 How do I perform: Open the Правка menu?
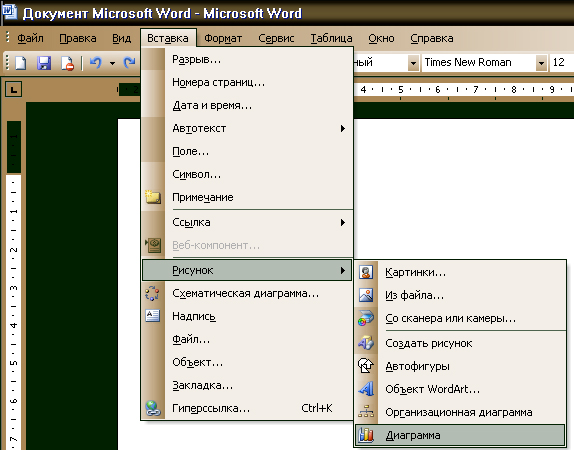(78, 38)
